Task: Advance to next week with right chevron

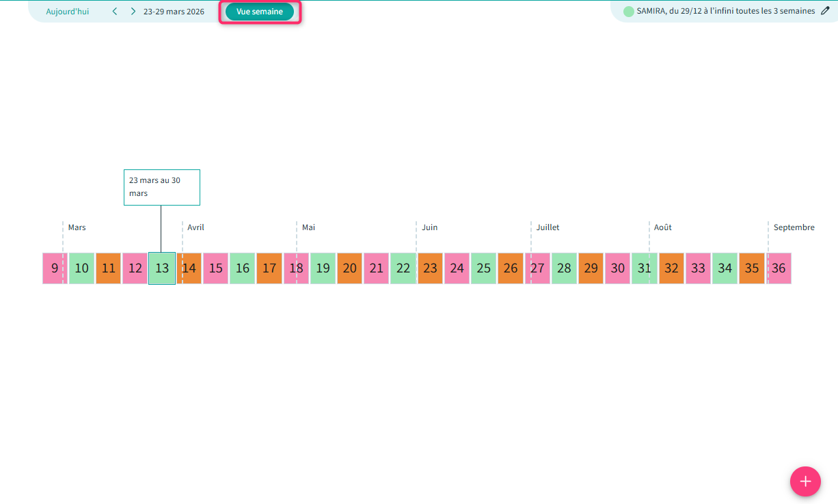Action: (133, 12)
